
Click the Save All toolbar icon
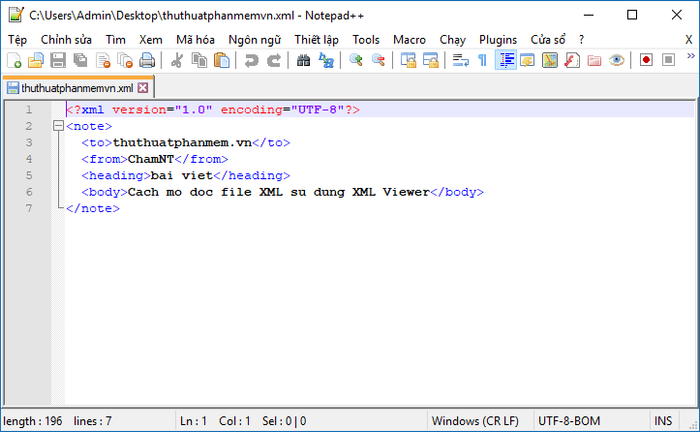coord(80,60)
